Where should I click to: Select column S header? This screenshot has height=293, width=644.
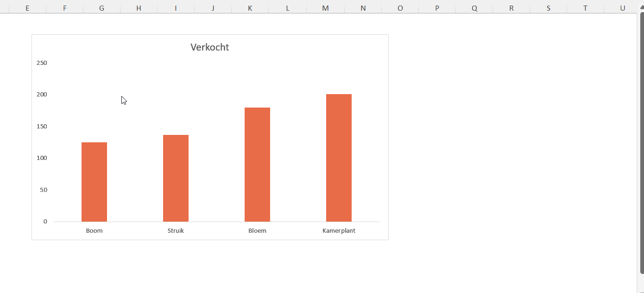(x=548, y=8)
